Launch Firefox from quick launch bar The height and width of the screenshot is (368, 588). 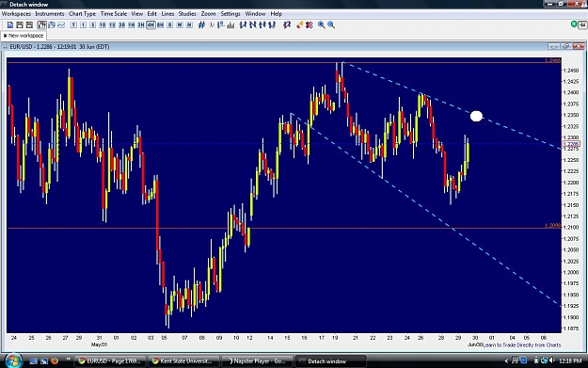coord(55,360)
